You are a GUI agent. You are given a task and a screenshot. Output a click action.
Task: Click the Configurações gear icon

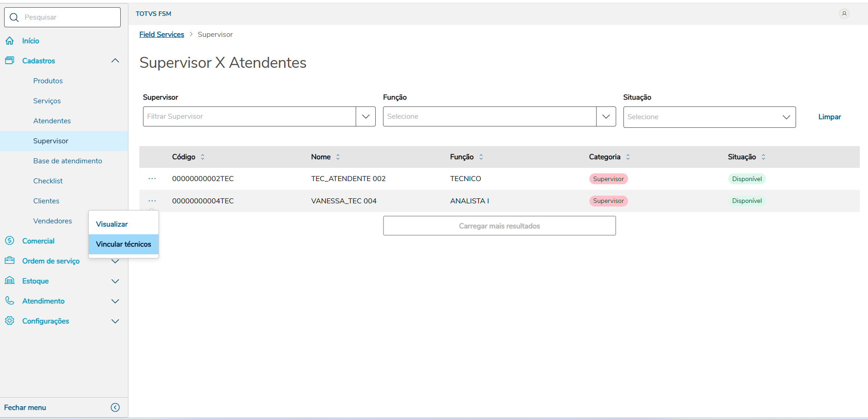pyautogui.click(x=10, y=321)
